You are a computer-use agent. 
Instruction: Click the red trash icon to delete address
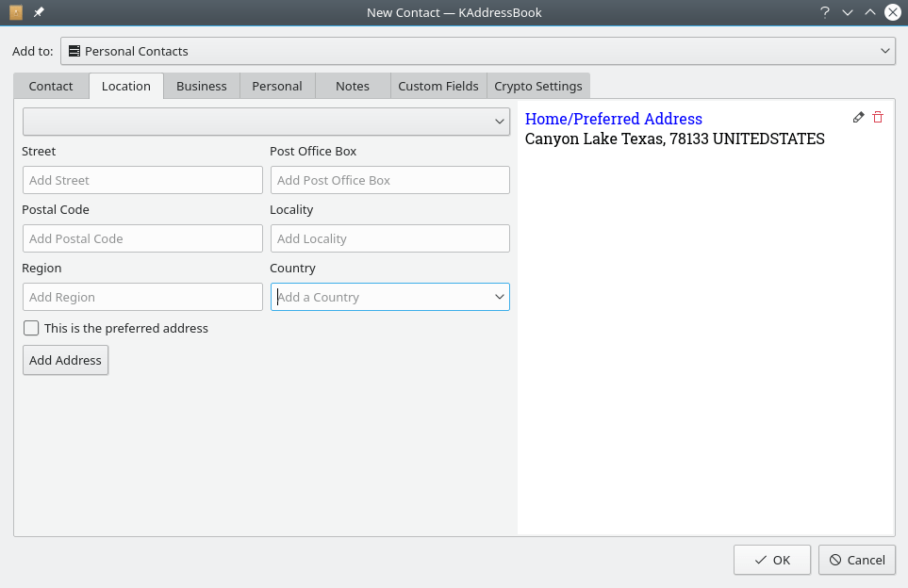878,118
